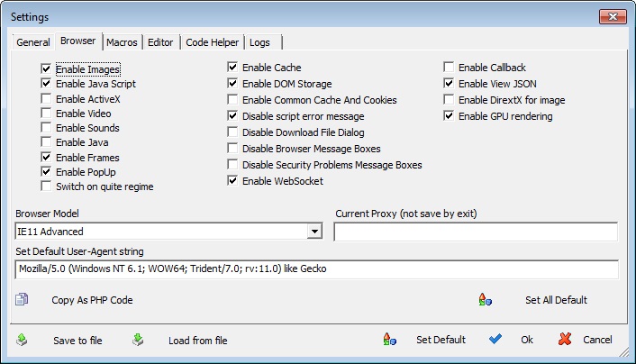Uncheck Enable PopUp checkbox
Viewport: 636px width, 364px height.
pyautogui.click(x=46, y=172)
